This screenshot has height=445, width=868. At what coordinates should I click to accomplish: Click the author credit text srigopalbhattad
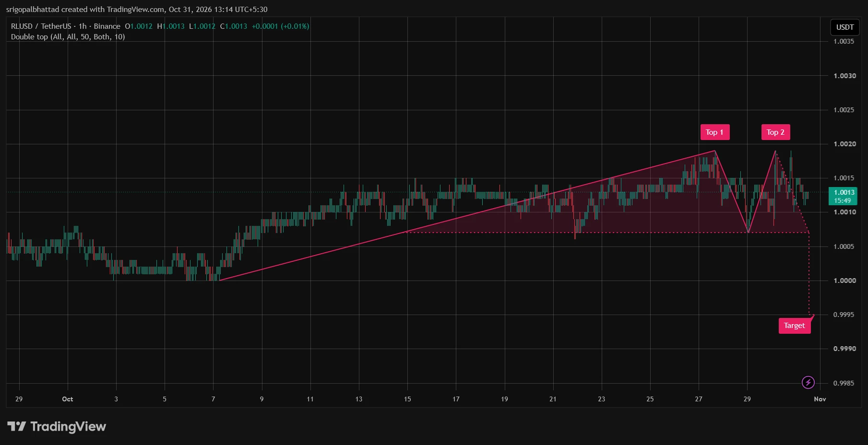33,10
